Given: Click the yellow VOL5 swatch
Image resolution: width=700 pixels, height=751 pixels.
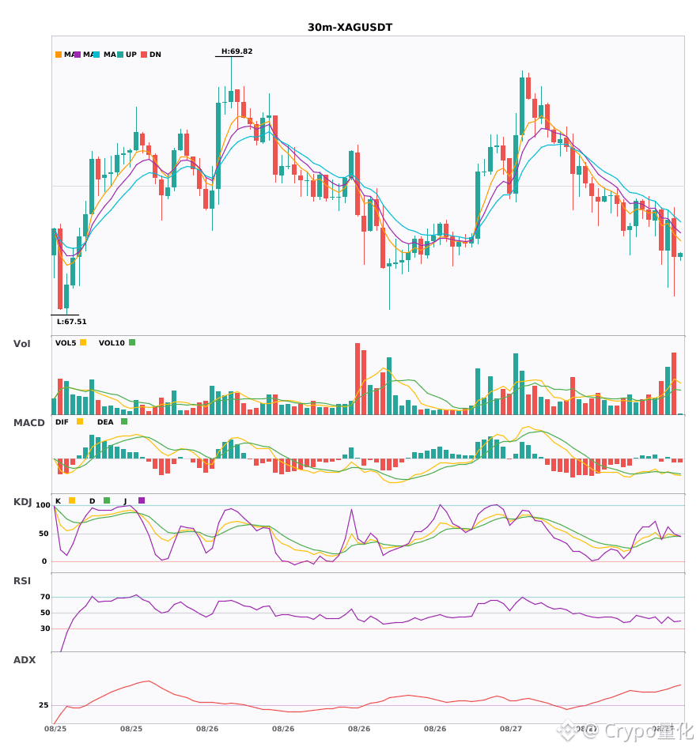Looking at the screenshot, I should coord(83,342).
